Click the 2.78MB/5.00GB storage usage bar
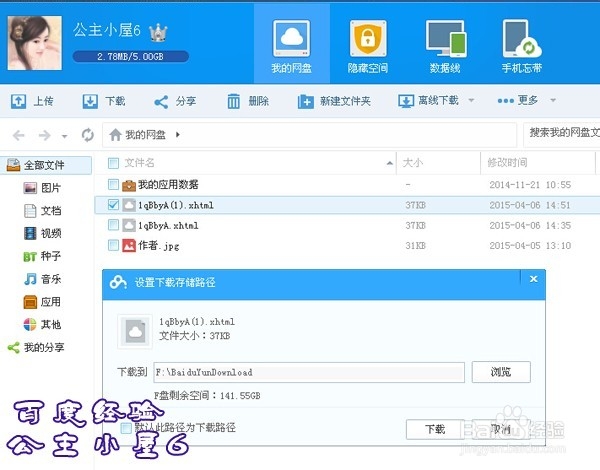Viewport: 600px width, 470px height. pyautogui.click(x=130, y=57)
